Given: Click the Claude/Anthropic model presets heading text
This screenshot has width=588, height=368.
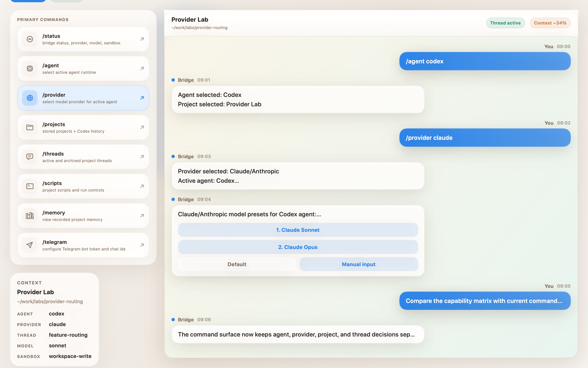Looking at the screenshot, I should pos(249,214).
